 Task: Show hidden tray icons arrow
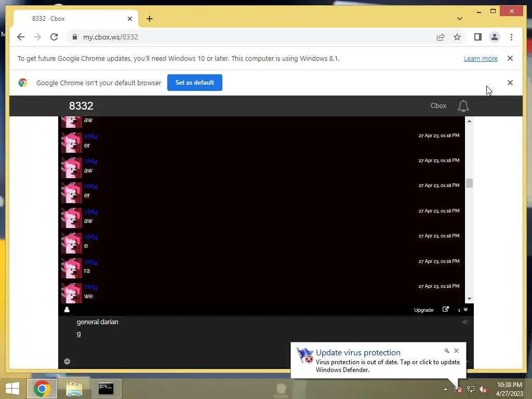click(445, 389)
